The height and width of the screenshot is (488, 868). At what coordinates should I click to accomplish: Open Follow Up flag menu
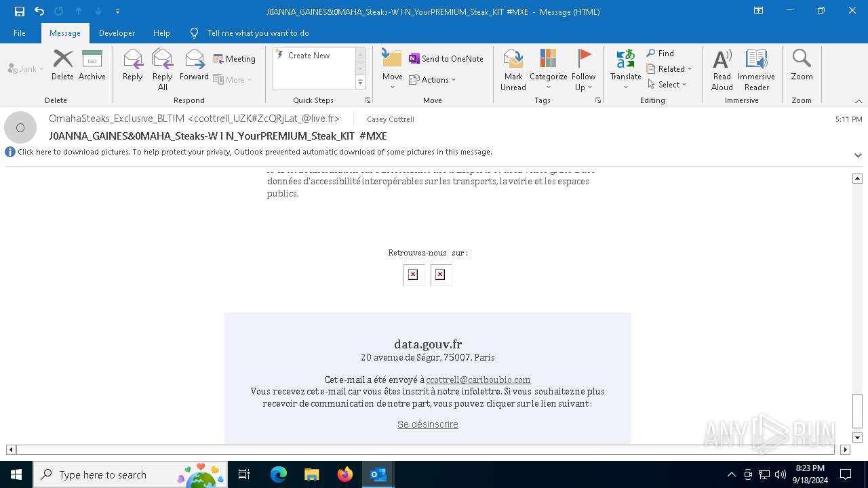[x=584, y=70]
